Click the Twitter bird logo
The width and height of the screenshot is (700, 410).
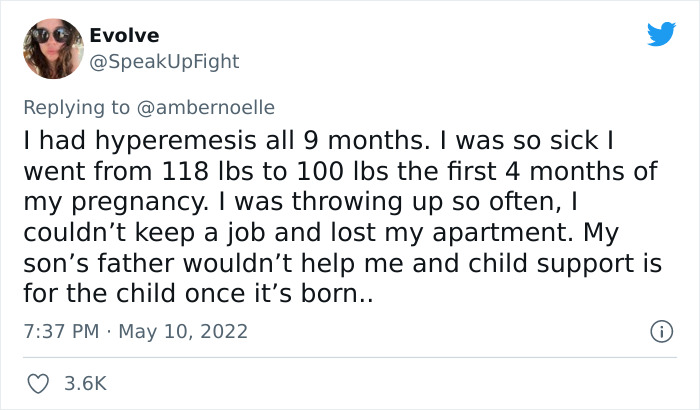(x=661, y=34)
